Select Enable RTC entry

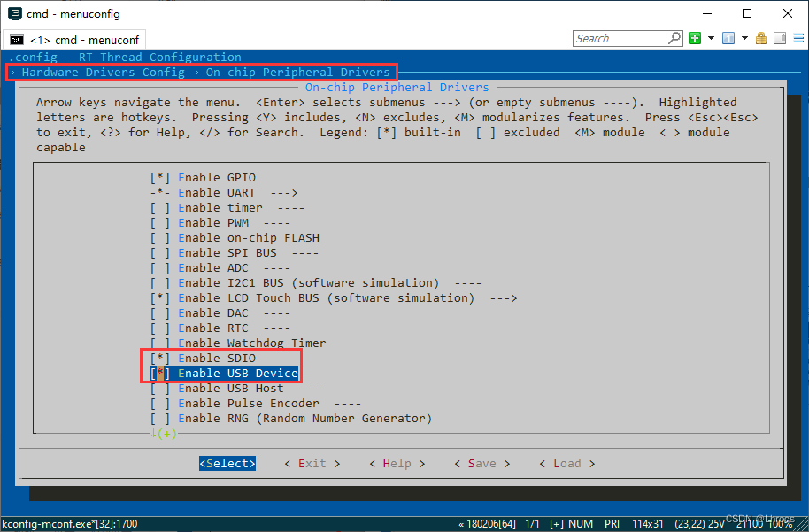(220, 328)
